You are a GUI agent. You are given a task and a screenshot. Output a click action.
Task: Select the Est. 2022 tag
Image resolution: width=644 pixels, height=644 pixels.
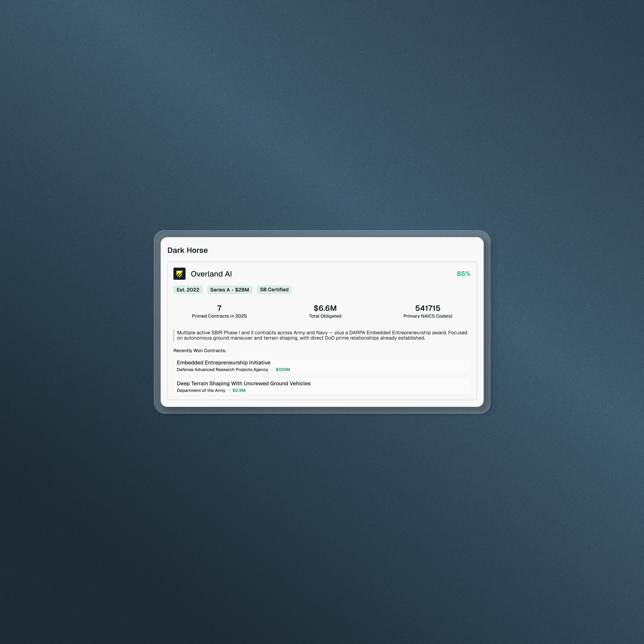pyautogui.click(x=188, y=290)
